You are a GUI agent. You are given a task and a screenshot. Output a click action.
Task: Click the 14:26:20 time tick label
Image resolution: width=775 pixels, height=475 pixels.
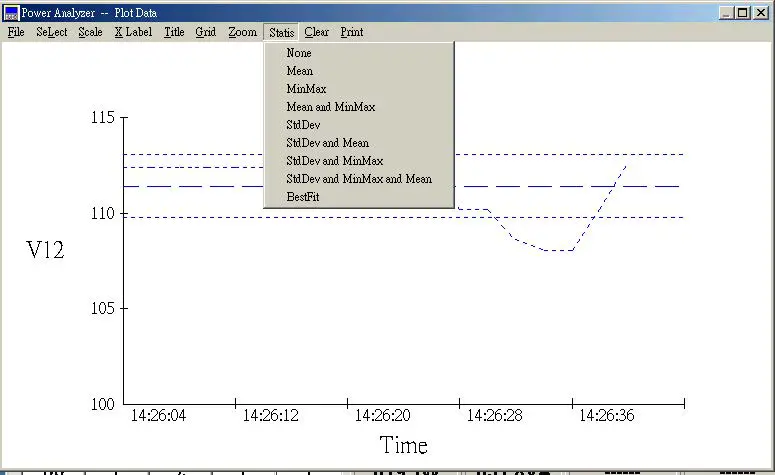click(383, 416)
